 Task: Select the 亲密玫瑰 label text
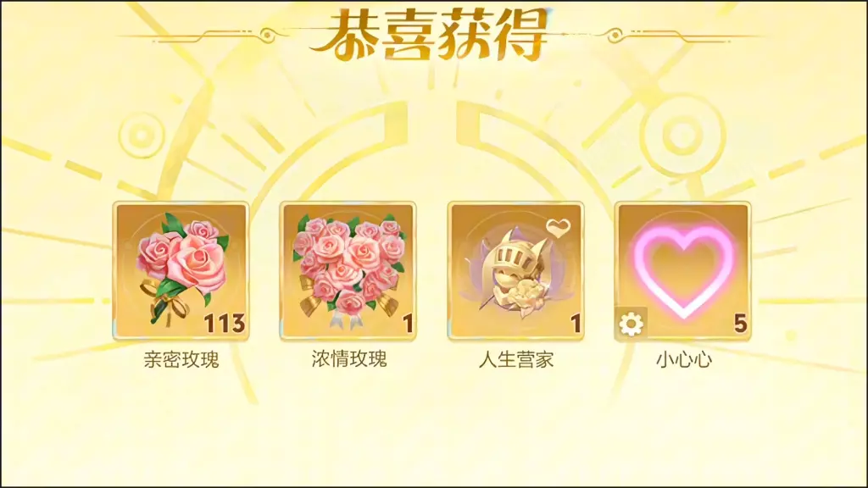point(181,359)
